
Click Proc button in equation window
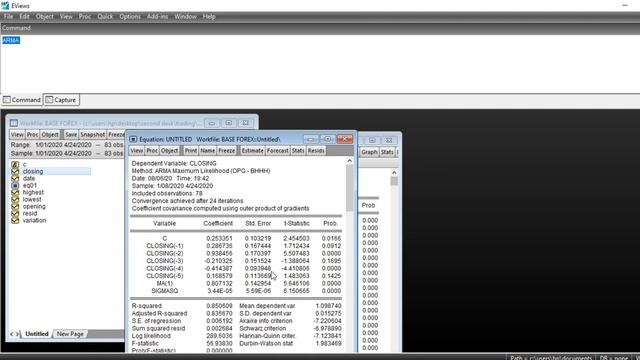click(152, 151)
